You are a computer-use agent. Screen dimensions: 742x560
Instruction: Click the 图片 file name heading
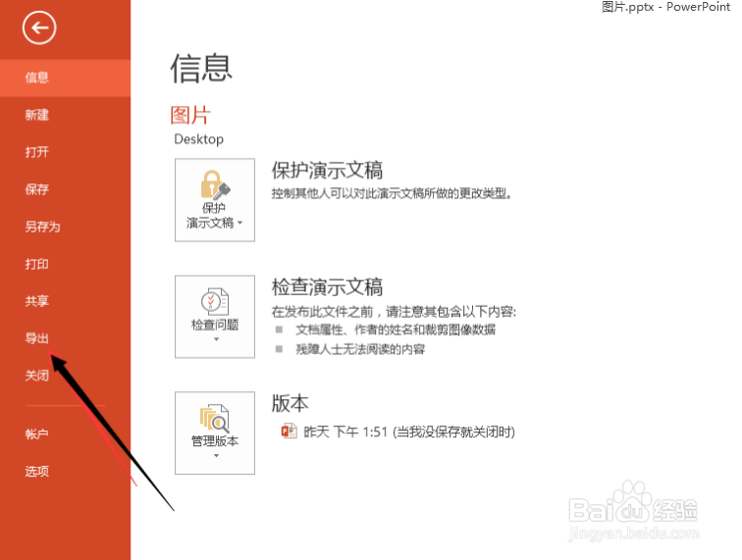(x=190, y=115)
